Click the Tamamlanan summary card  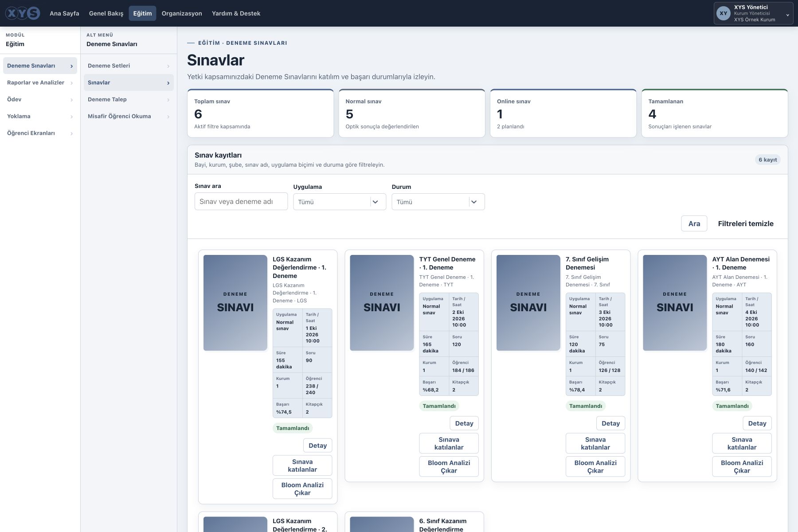[715, 113]
